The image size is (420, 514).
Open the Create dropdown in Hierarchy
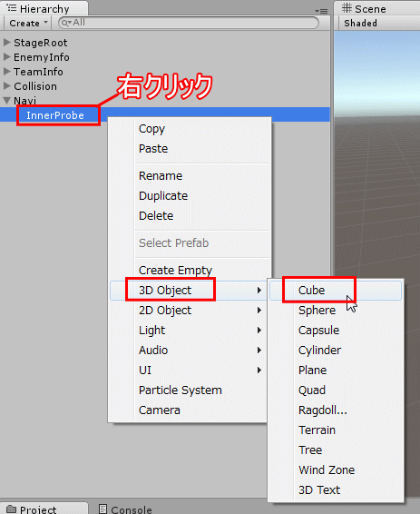click(28, 24)
